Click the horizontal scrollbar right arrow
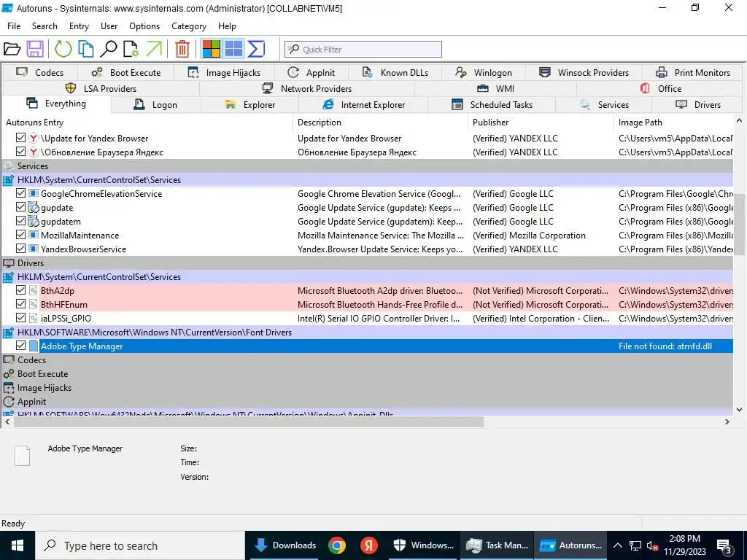 (727, 422)
